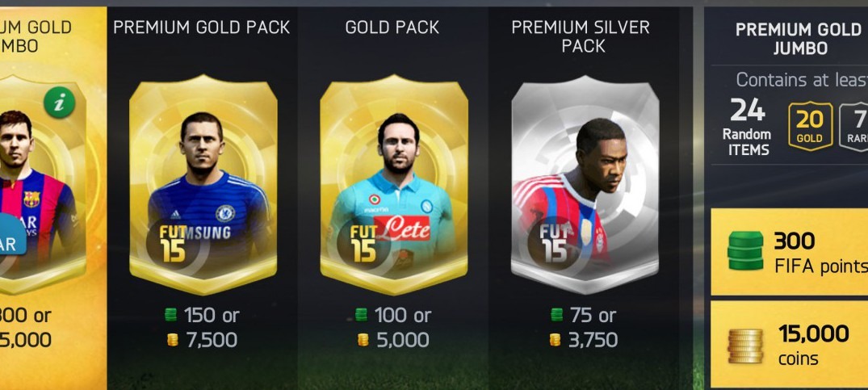868x390 pixels.
Task: Click the Premium Silver Pack title
Action: (581, 36)
